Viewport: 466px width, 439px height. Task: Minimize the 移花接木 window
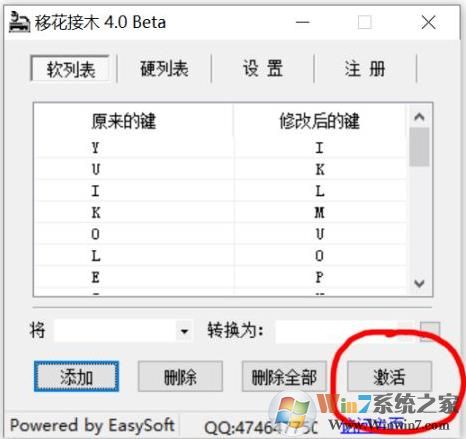(x=303, y=22)
